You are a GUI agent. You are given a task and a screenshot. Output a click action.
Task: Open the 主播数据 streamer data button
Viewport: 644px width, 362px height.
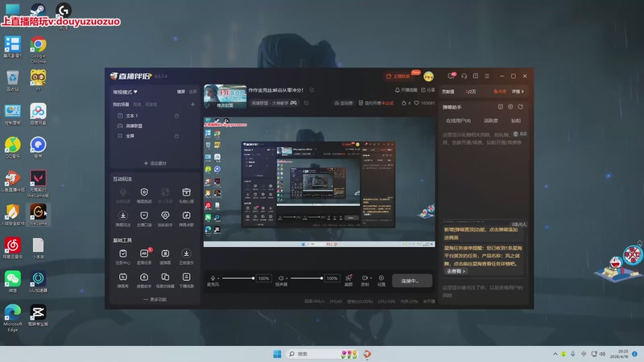pyautogui.click(x=398, y=76)
